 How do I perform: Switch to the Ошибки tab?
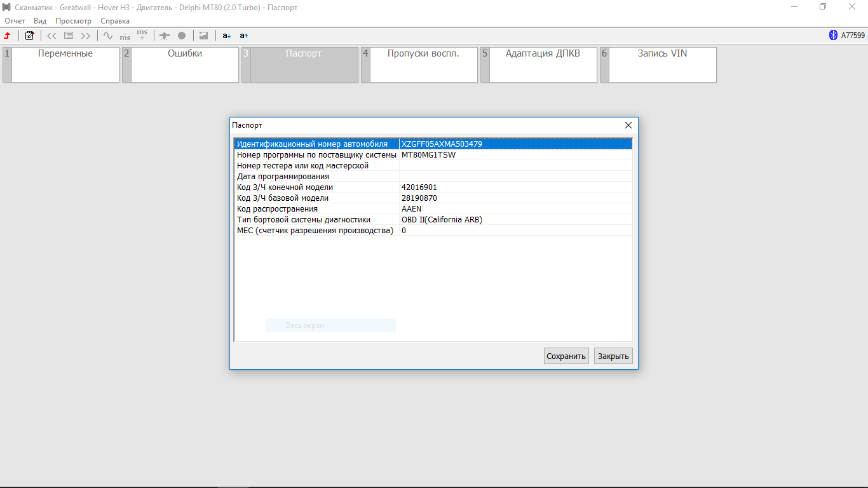click(x=184, y=54)
